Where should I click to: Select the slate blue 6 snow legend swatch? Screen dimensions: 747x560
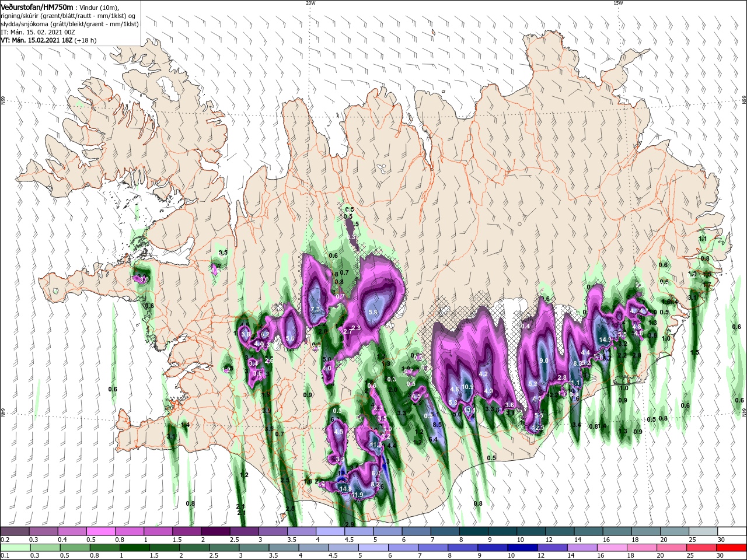(417, 531)
